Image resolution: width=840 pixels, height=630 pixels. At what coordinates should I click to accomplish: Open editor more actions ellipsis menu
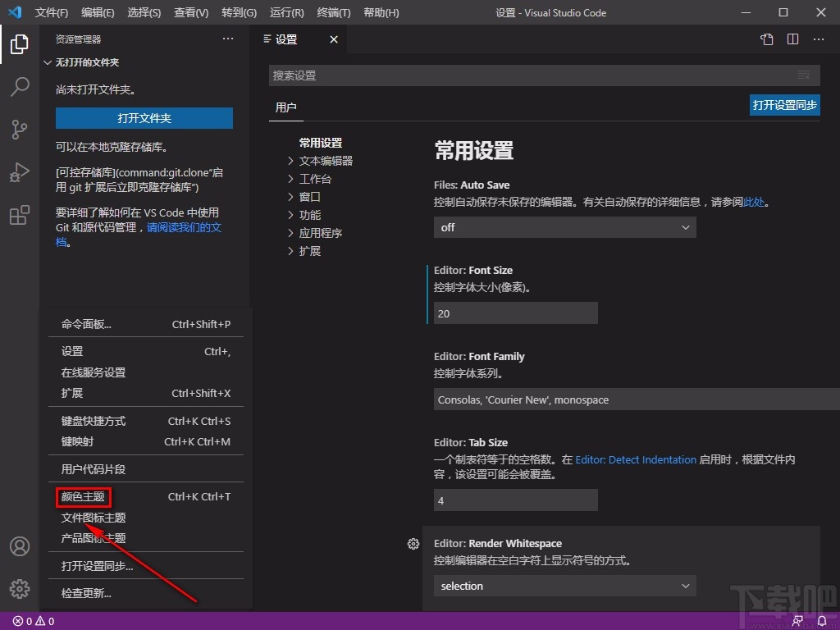pos(819,39)
